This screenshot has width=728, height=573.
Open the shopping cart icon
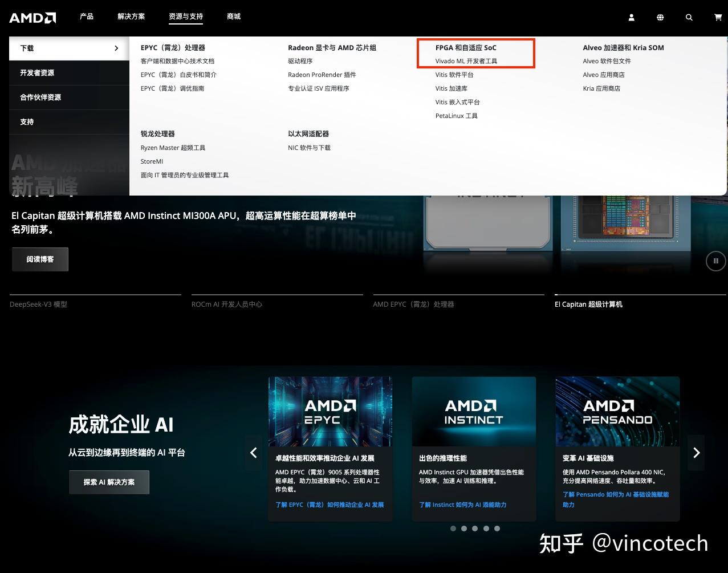pyautogui.click(x=717, y=17)
